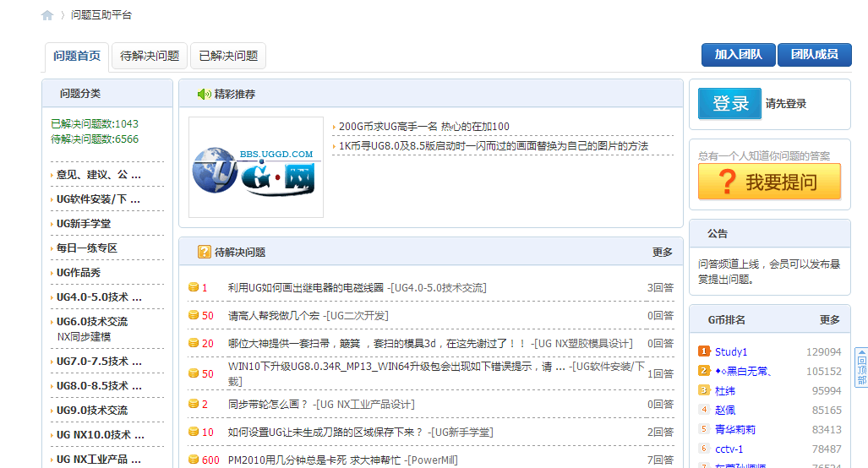Click the coin icon with reward 1
The width and height of the screenshot is (868, 468).
(x=194, y=287)
